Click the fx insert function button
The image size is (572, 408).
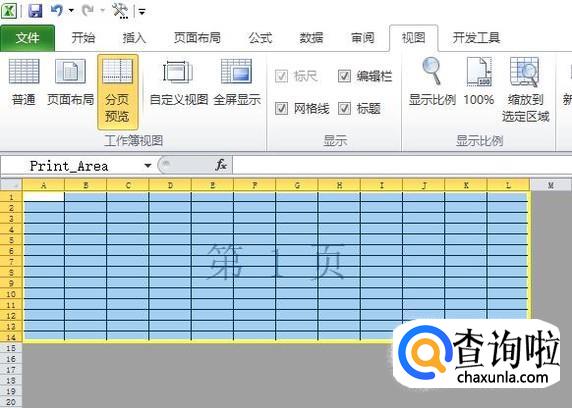point(221,165)
